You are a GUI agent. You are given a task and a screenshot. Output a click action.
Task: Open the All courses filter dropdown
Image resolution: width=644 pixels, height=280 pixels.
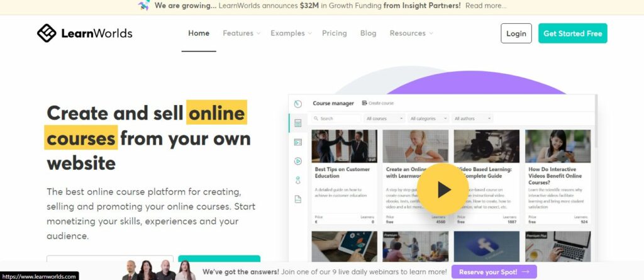[384, 118]
